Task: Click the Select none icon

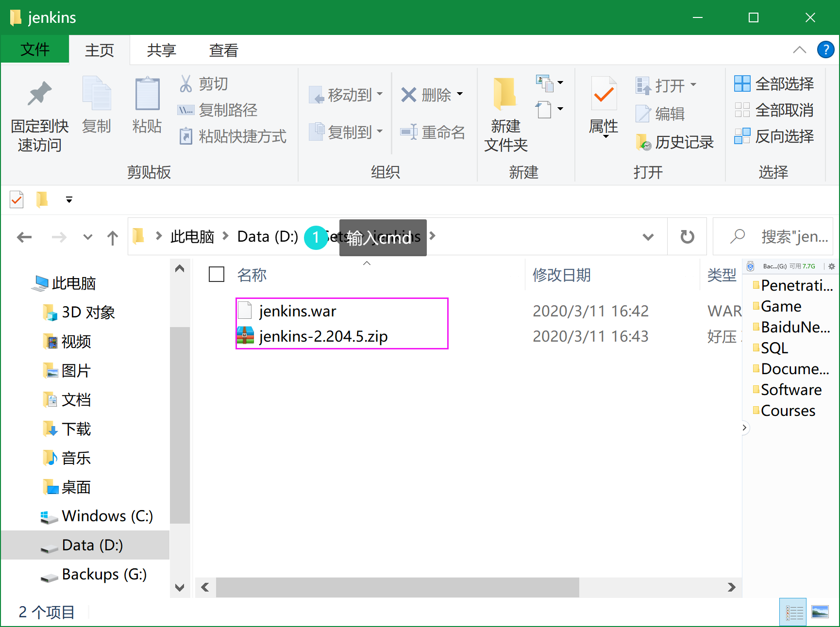Action: tap(742, 110)
